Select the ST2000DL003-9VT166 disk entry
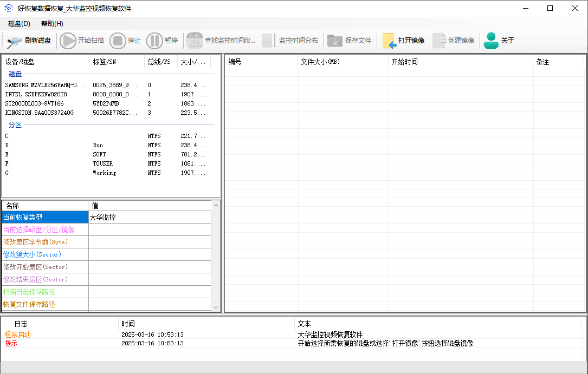 point(35,103)
